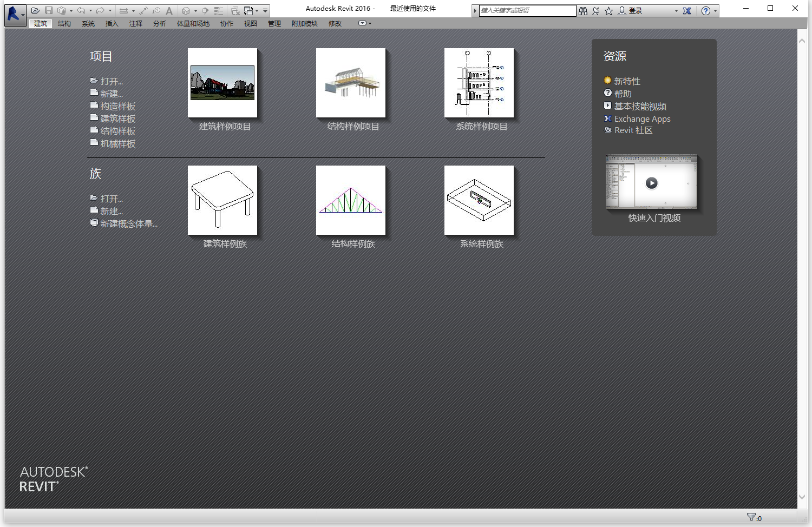Expand the 登录 sign-in dropdown
The image size is (812, 527).
tap(676, 11)
